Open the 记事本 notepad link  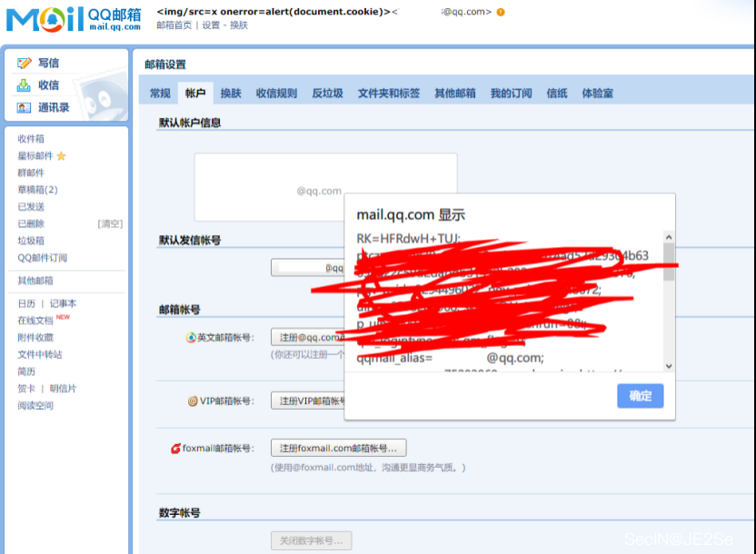pos(63,303)
